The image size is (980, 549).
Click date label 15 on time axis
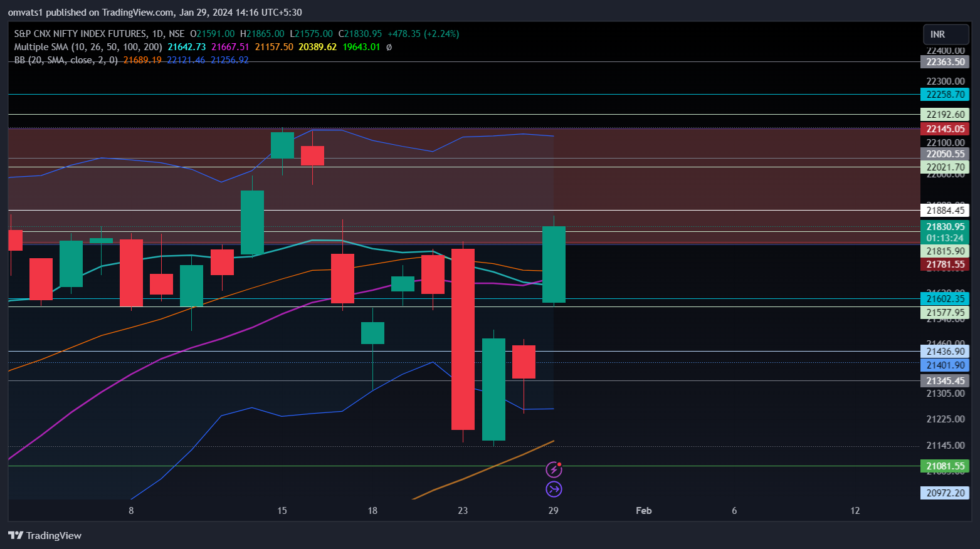click(x=282, y=511)
